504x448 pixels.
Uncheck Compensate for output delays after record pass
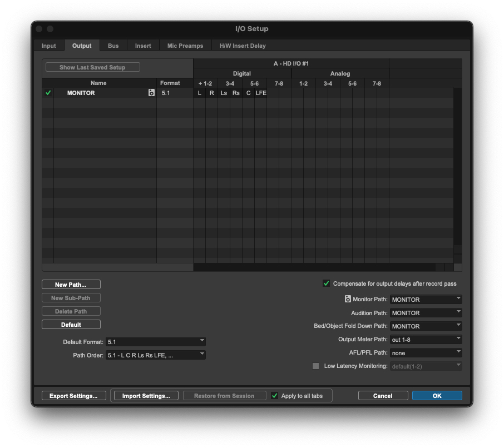[x=327, y=283]
